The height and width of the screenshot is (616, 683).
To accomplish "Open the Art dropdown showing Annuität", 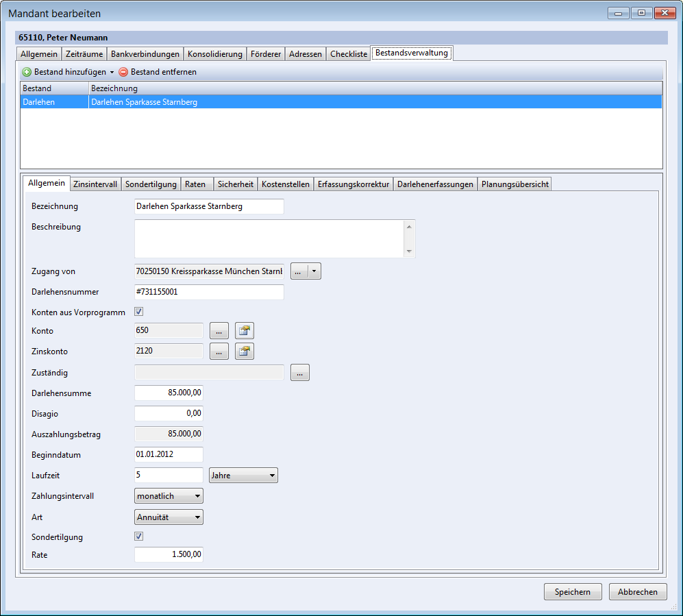I will coord(169,517).
